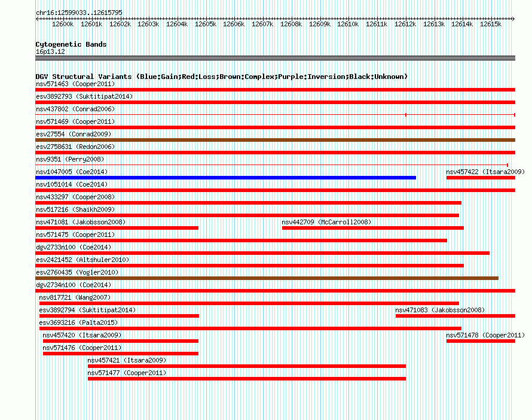Click the nsv433297 (Cooper2008) red bar
This screenshot has height=420, width=532.
[248, 203]
